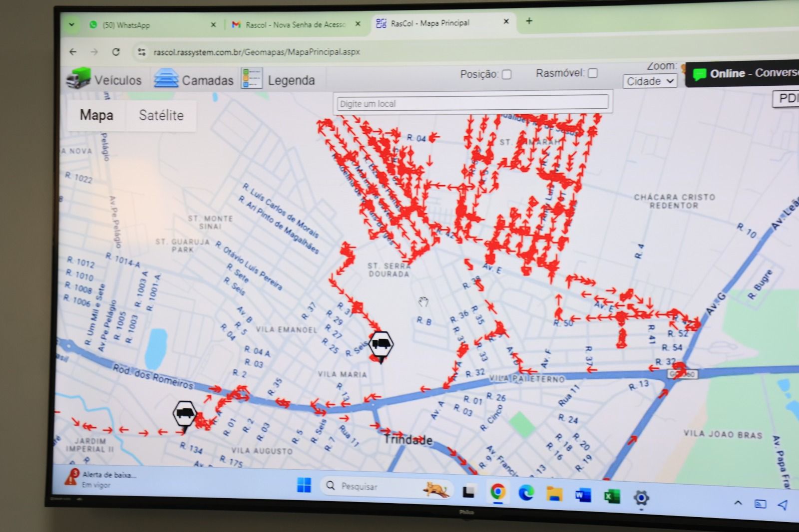The image size is (799, 532).
Task: Click the vehicle marker near Vila Maria
Action: tap(381, 344)
